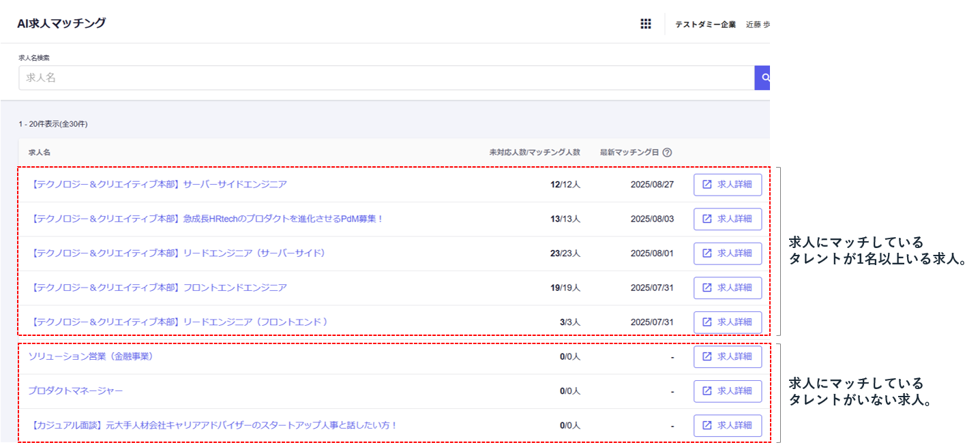Open the apps grid menu icon
980x447 pixels.
(645, 24)
